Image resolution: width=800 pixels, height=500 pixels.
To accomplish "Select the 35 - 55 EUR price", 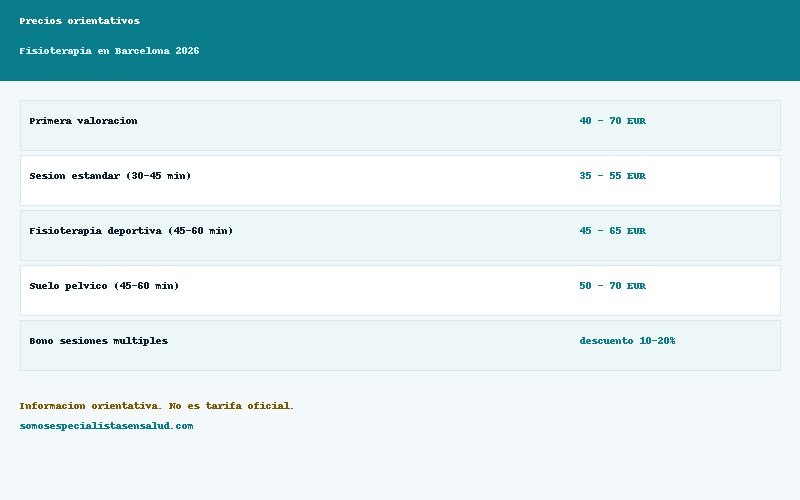I will tap(612, 176).
